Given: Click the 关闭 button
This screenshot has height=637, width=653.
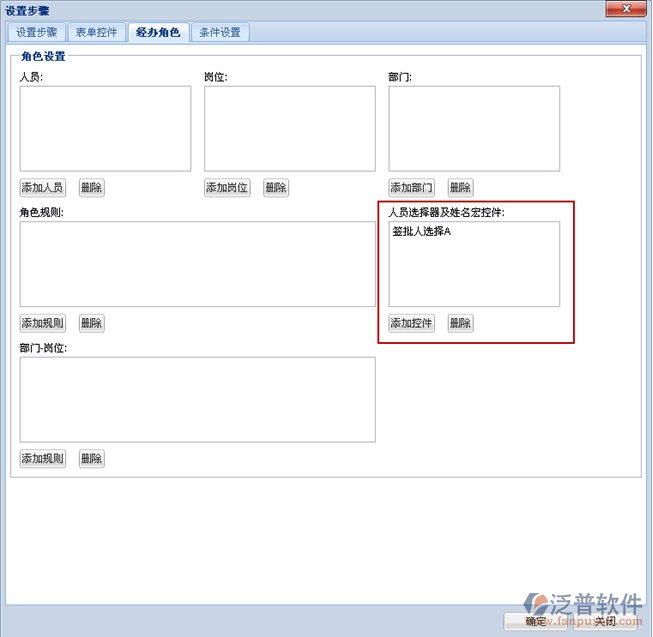Looking at the screenshot, I should (605, 622).
